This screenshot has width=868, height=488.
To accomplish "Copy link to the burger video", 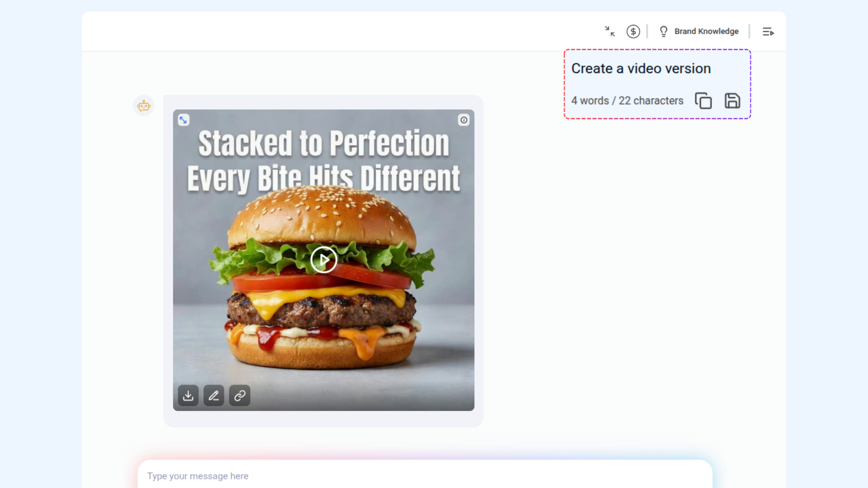I will pos(240,396).
